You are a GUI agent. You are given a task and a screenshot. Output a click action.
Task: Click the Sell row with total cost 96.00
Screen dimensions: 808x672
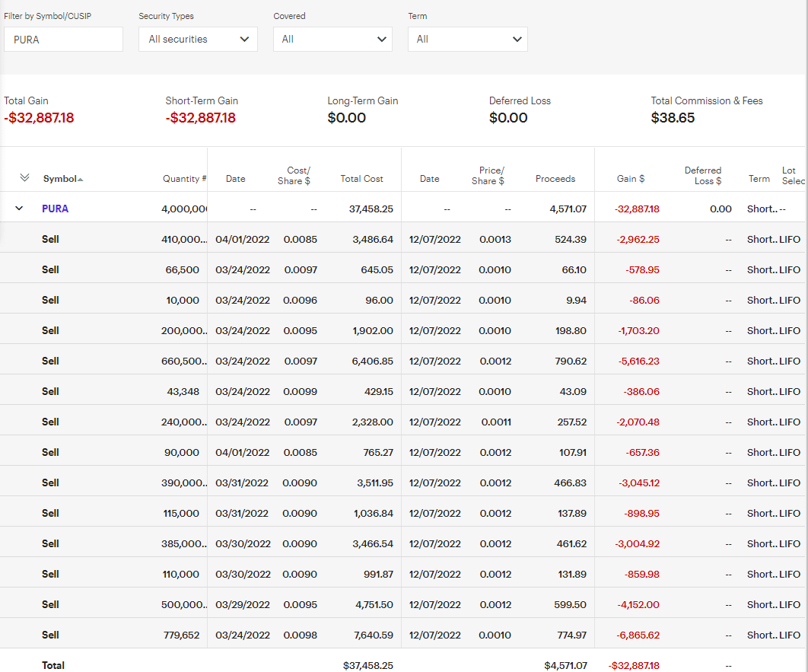coord(50,300)
